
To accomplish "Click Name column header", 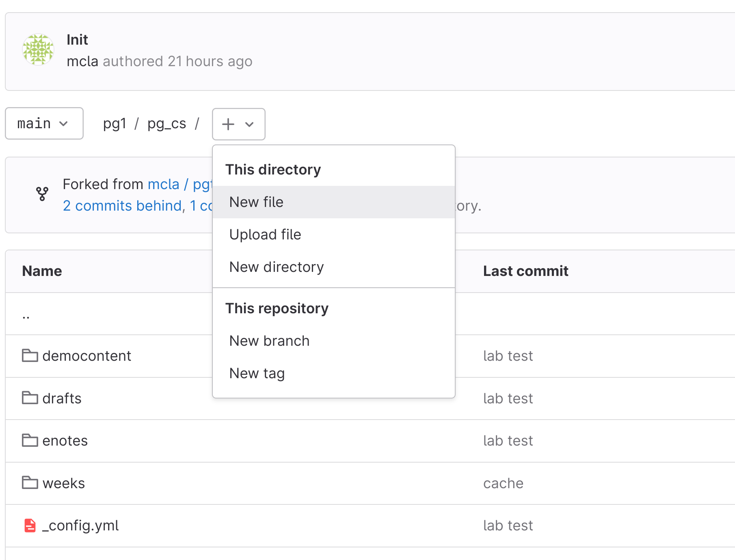I will [42, 271].
